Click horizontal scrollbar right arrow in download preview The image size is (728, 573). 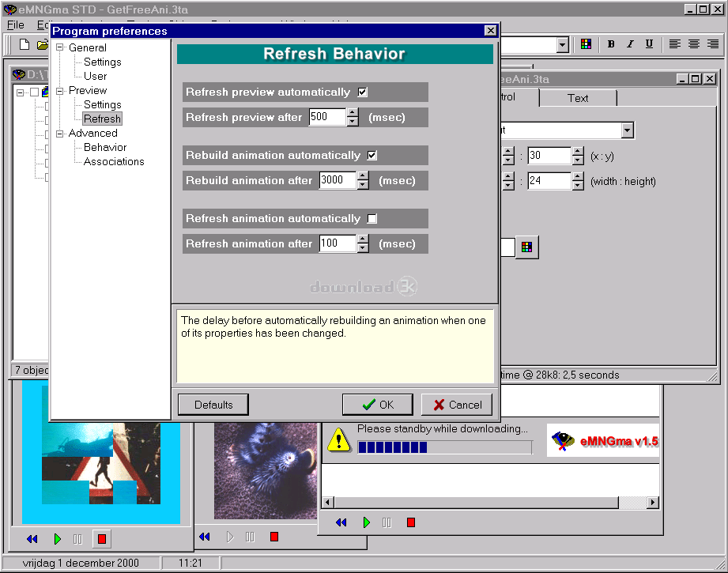click(x=652, y=503)
